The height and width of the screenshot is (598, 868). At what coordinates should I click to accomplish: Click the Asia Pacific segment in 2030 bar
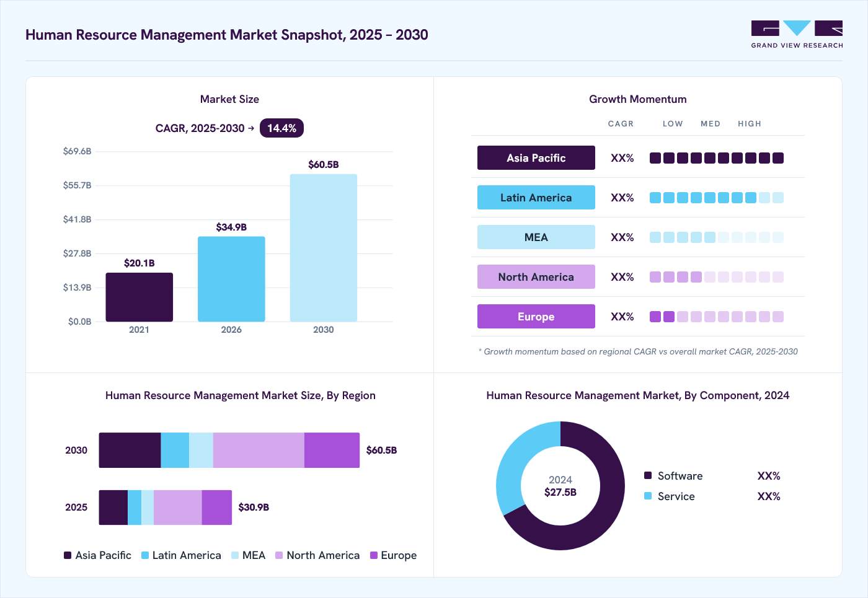(130, 450)
